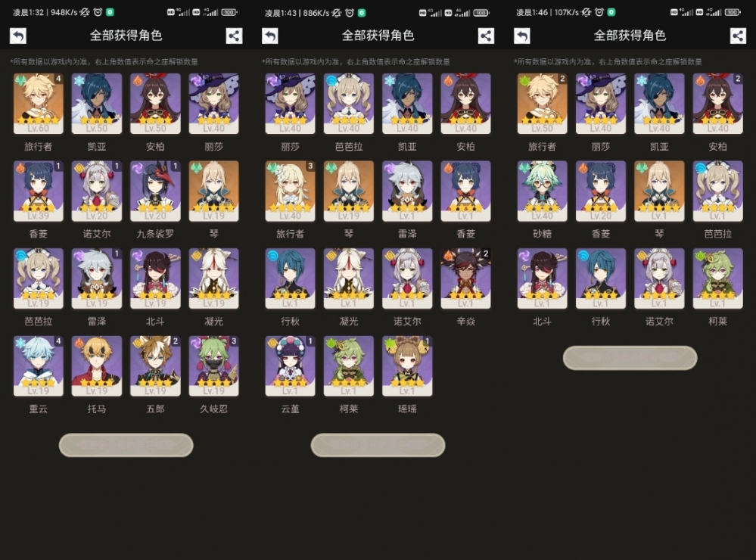The image size is (756, 560).
Task: Select the 五郎 character portrait
Action: point(155,366)
